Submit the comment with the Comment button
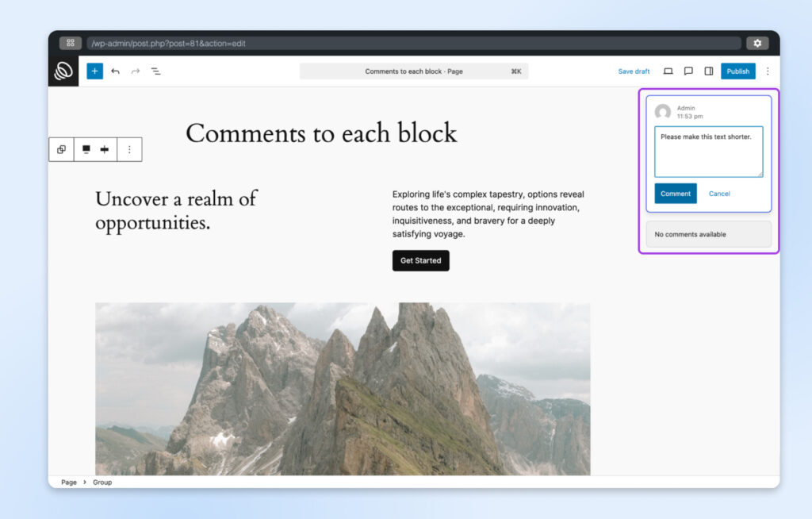Viewport: 812px width, 519px height. 675,193
